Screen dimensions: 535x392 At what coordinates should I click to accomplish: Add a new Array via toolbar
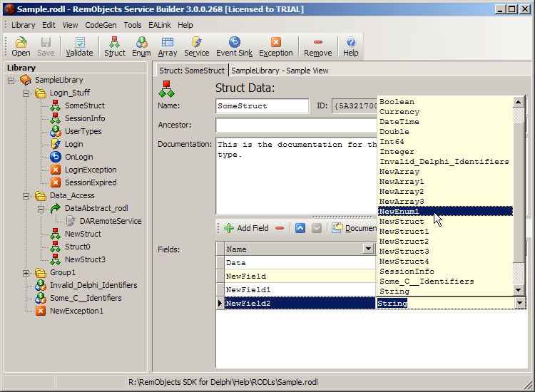pyautogui.click(x=168, y=46)
